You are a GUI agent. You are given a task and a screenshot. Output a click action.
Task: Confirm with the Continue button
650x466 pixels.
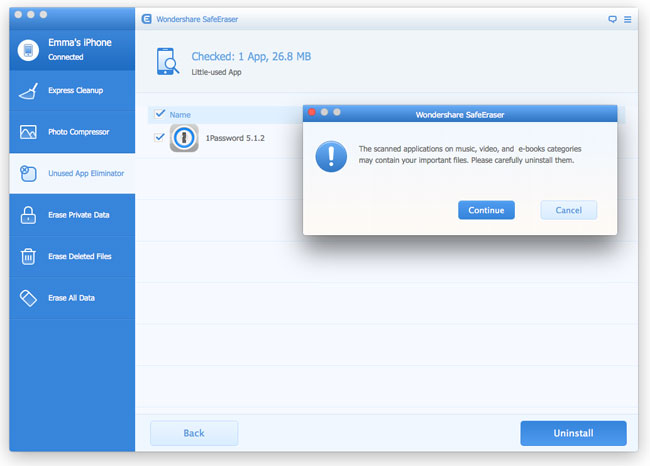[x=486, y=210]
